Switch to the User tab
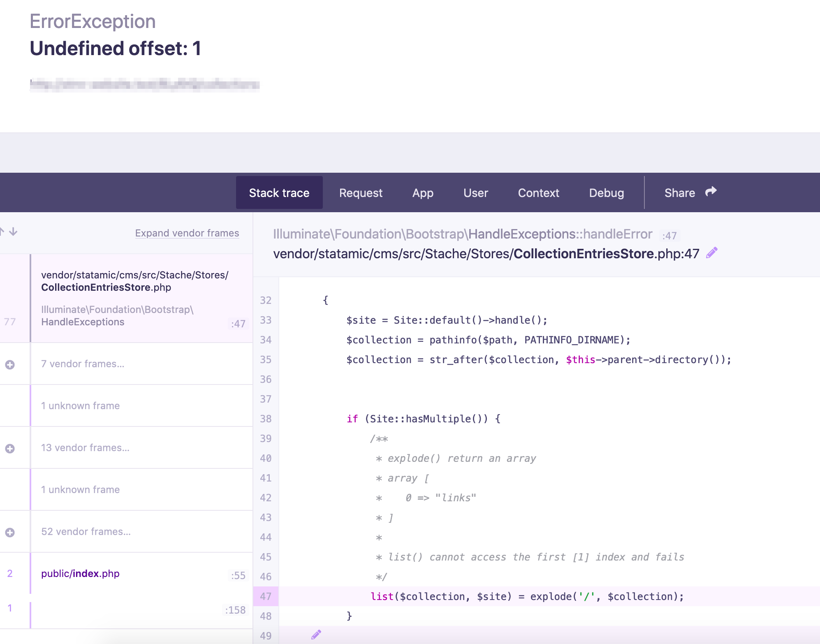 point(475,192)
